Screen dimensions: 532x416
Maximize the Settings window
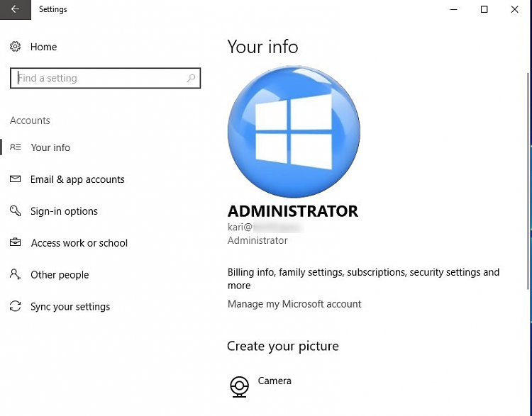tap(484, 9)
